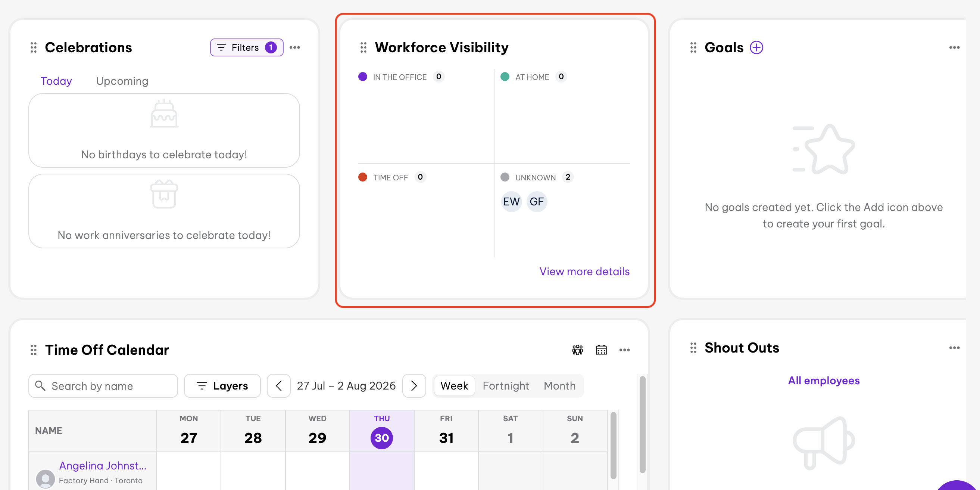This screenshot has height=490, width=980.
Task: Click the '27 Jul – 2 Aug 2026' date range
Action: [x=346, y=386]
